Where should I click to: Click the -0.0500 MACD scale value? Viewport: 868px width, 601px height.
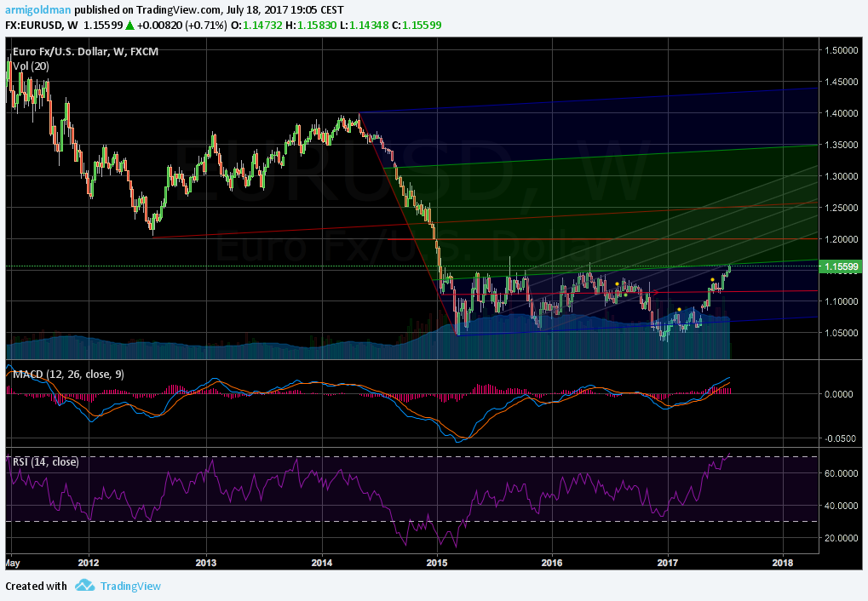pos(842,438)
